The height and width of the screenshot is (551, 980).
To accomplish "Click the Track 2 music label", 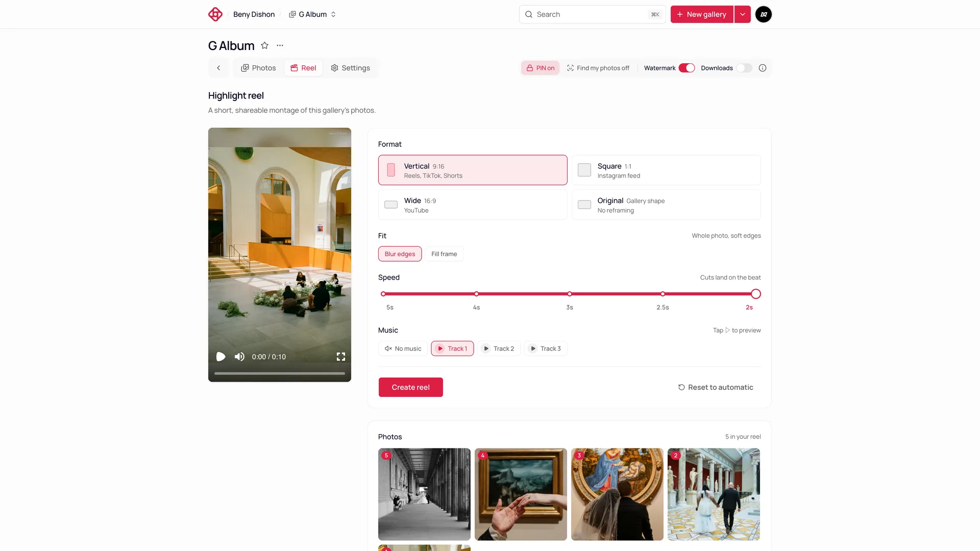I will (504, 348).
